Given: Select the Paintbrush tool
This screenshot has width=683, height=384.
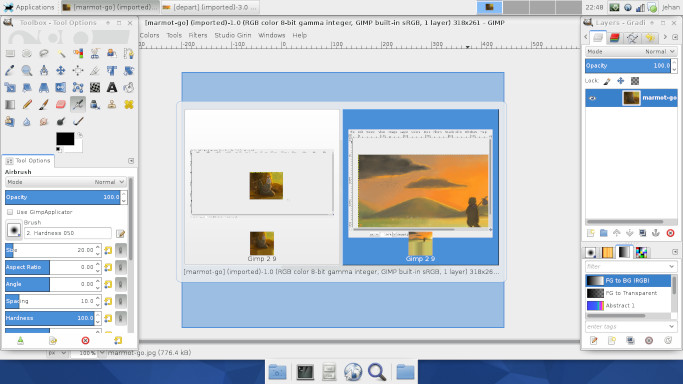Looking at the screenshot, I should [x=44, y=104].
